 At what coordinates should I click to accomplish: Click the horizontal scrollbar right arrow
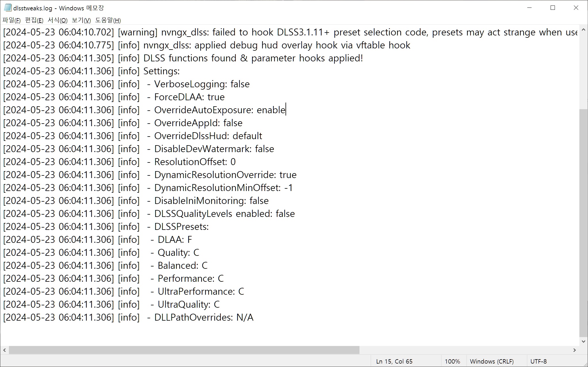[574, 350]
